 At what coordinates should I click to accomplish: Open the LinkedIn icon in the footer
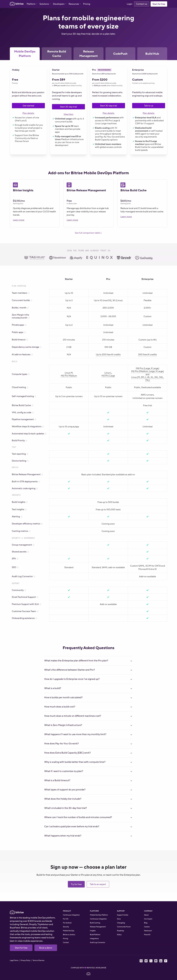161,961
